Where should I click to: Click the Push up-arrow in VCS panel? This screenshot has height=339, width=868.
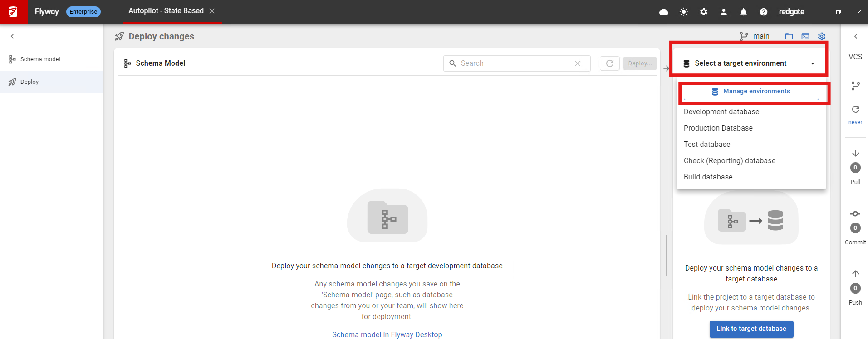[x=855, y=274]
